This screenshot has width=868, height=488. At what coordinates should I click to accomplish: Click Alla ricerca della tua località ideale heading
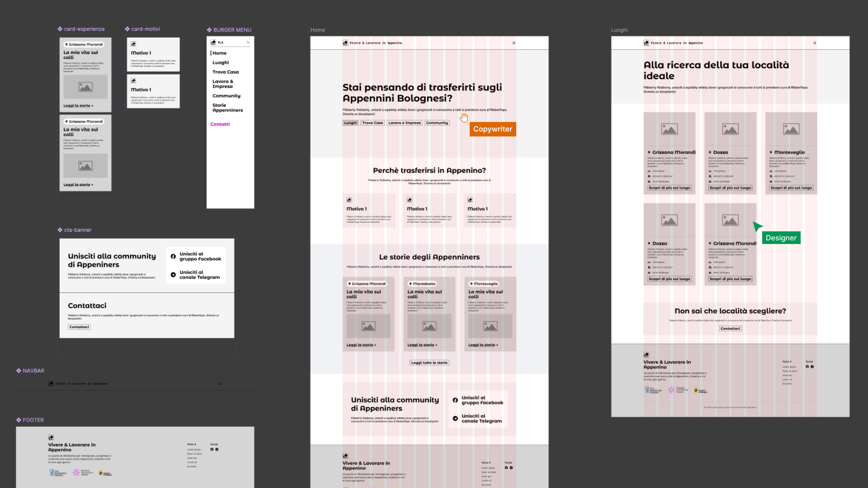(x=716, y=70)
